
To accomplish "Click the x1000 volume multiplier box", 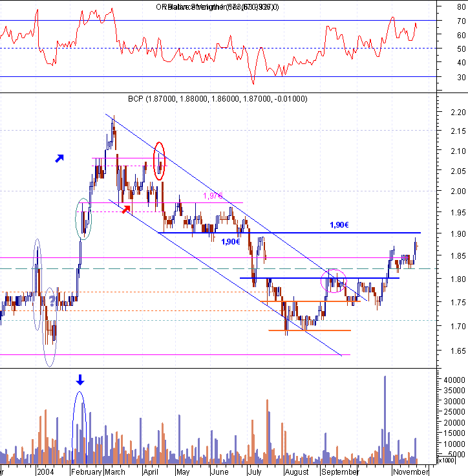I will pyautogui.click(x=446, y=460).
